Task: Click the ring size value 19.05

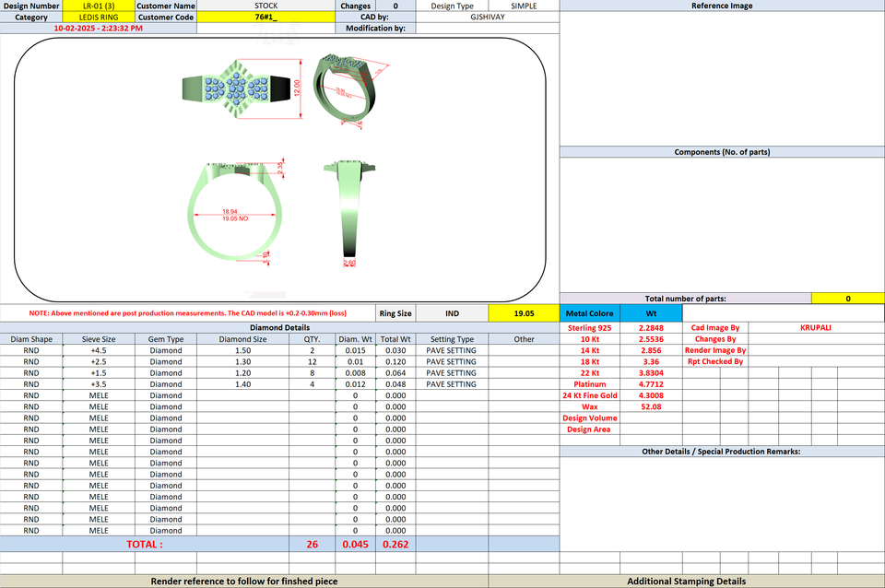Action: [x=524, y=313]
